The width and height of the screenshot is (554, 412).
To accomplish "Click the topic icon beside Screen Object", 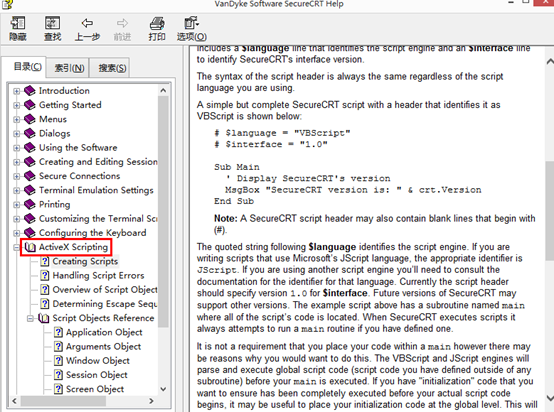I will click(58, 389).
